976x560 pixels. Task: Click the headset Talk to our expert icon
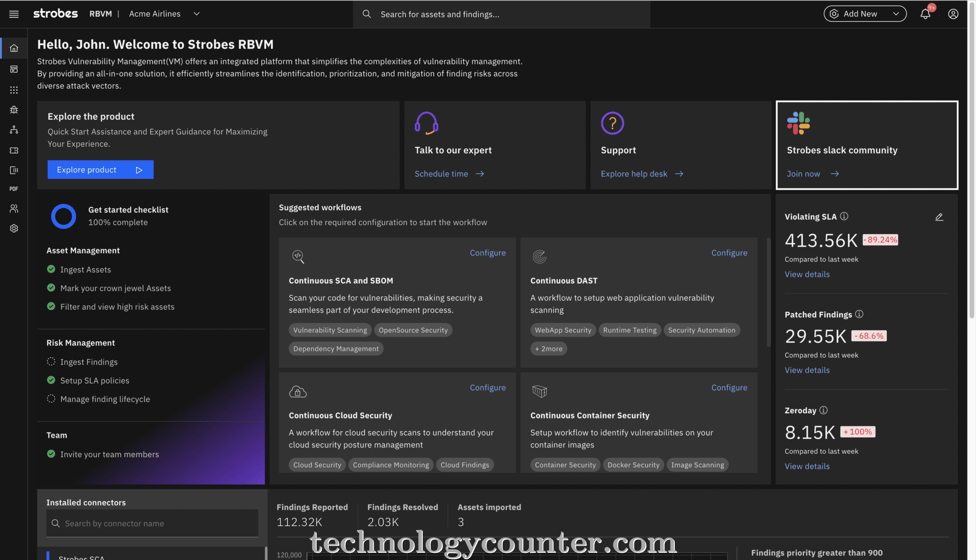(426, 123)
